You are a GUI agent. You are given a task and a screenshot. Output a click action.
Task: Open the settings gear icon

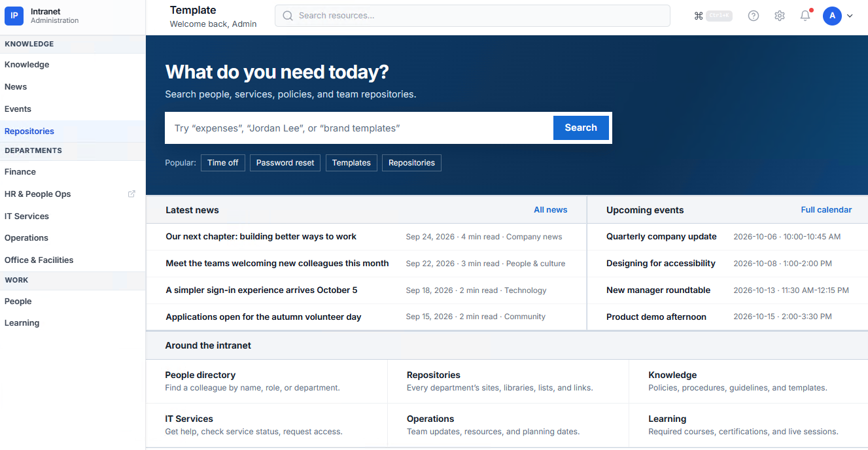tap(780, 16)
